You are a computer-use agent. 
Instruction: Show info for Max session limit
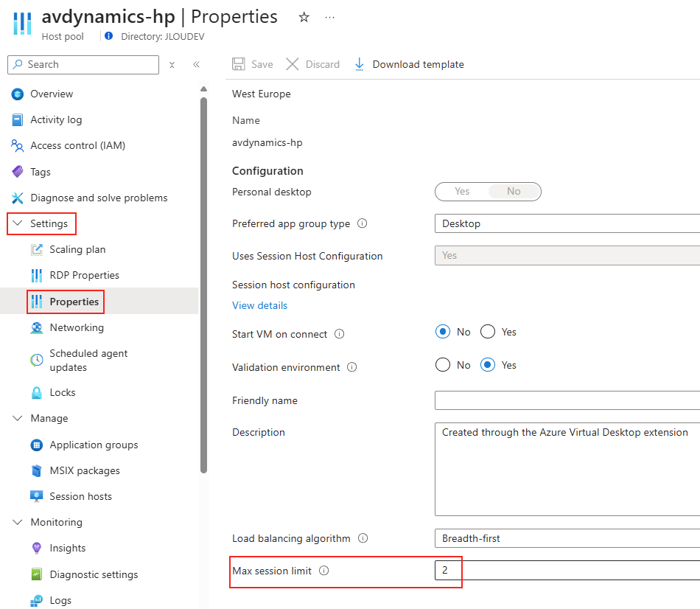pyautogui.click(x=324, y=571)
